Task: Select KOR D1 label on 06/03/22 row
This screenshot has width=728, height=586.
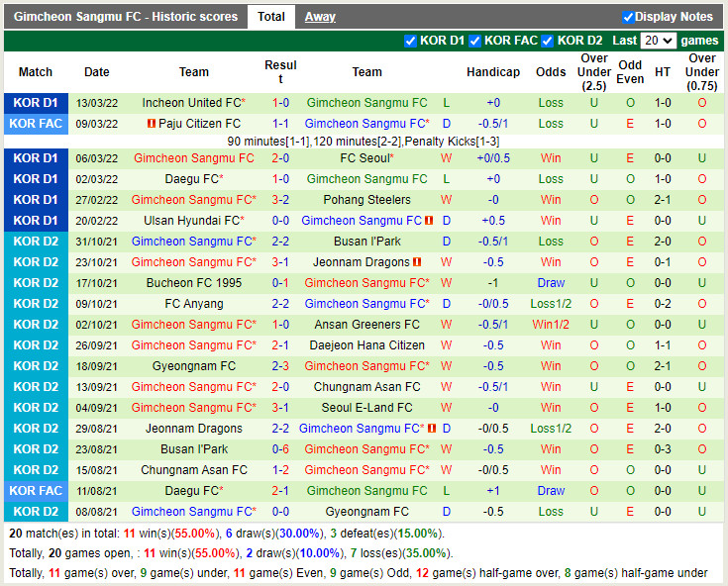Action: tap(36, 158)
